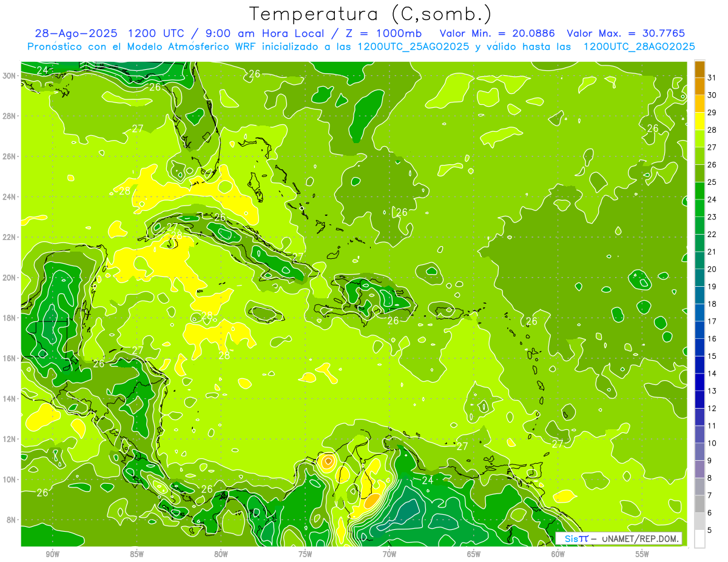Click the green legend band between 23 and 24

click(x=699, y=208)
